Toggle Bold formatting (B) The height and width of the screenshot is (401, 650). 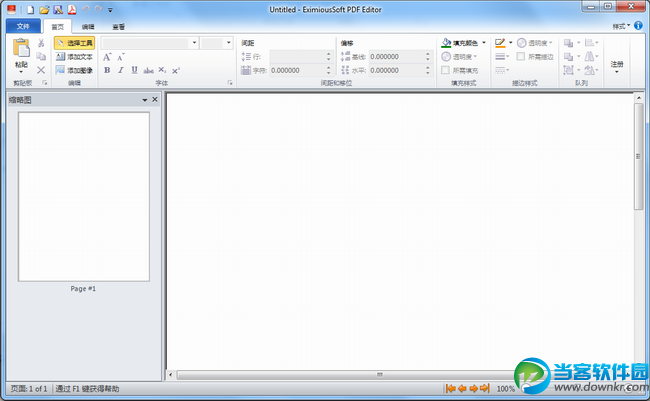coord(107,70)
